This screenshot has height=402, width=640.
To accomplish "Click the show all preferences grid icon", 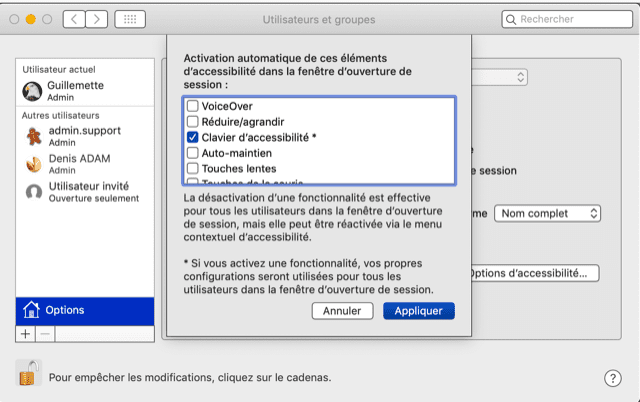I will (130, 19).
